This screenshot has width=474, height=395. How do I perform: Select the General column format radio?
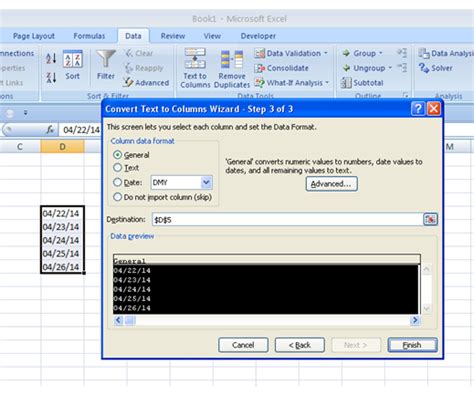[x=117, y=155]
